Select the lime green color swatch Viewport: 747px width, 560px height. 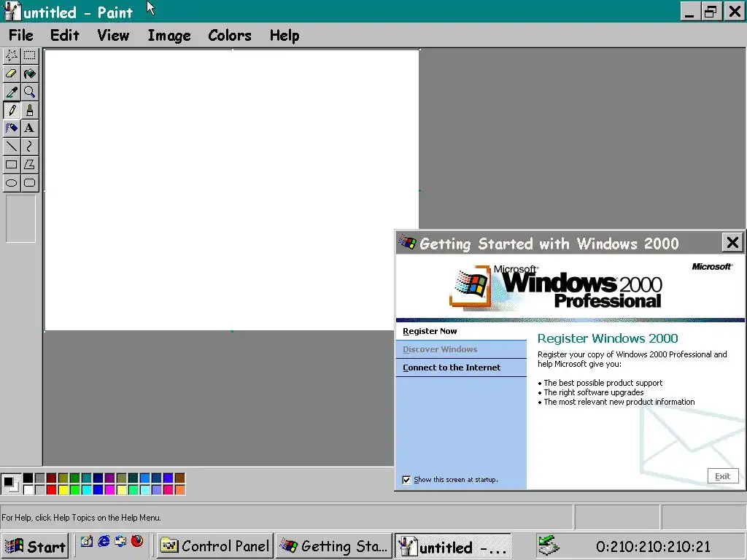[x=75, y=489]
